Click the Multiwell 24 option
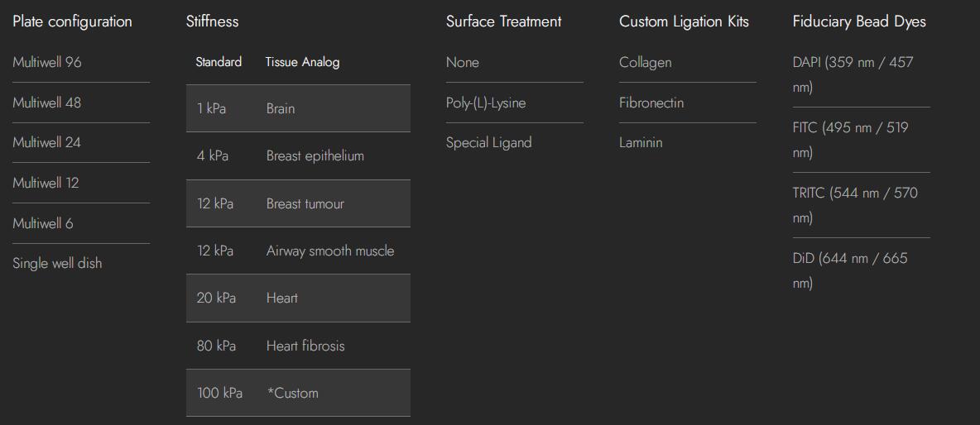 [x=47, y=143]
